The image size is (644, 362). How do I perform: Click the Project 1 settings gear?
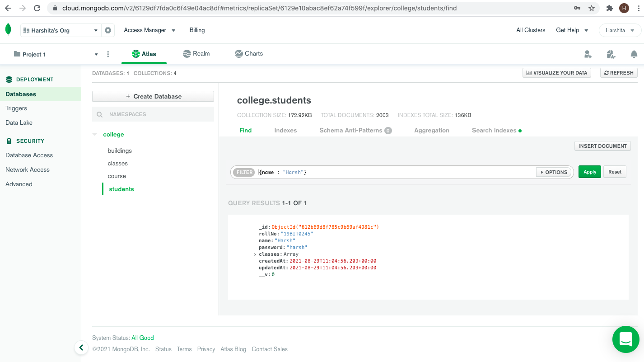pyautogui.click(x=107, y=30)
